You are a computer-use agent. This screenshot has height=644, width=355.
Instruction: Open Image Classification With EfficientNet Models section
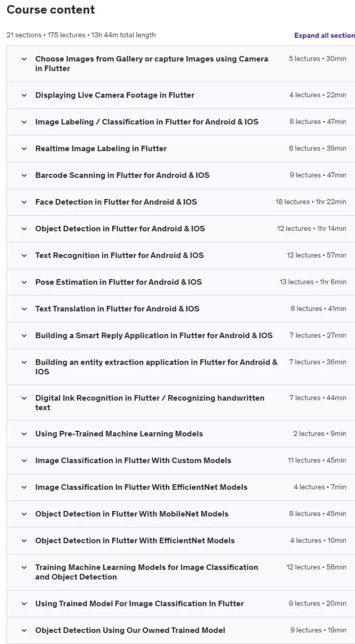(181, 487)
